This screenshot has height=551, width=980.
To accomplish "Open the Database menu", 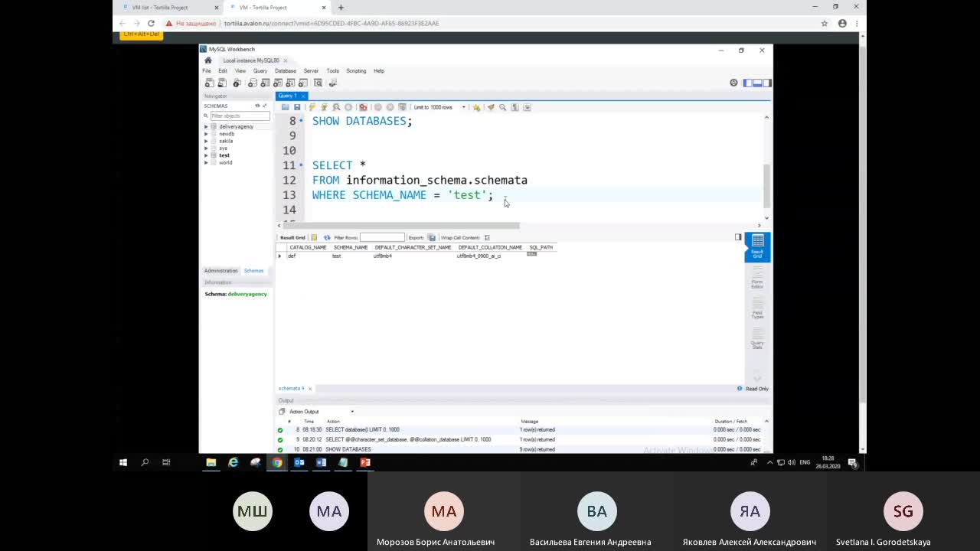I will 286,70.
